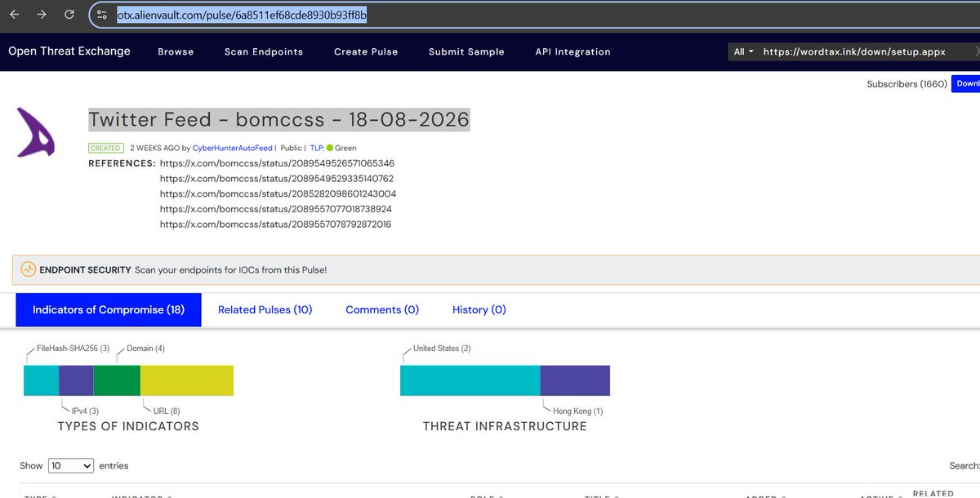The height and width of the screenshot is (498, 980).
Task: Go back with browser back arrow
Action: click(15, 15)
